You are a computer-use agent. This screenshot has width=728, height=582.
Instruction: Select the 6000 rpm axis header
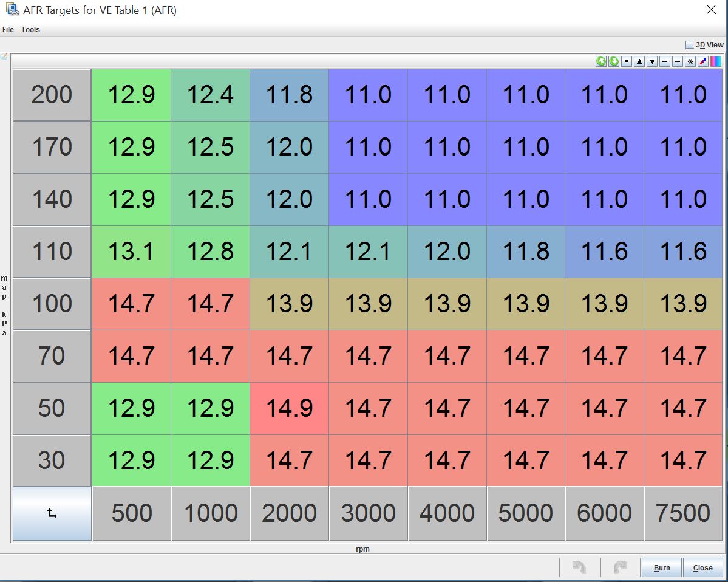[x=605, y=513]
